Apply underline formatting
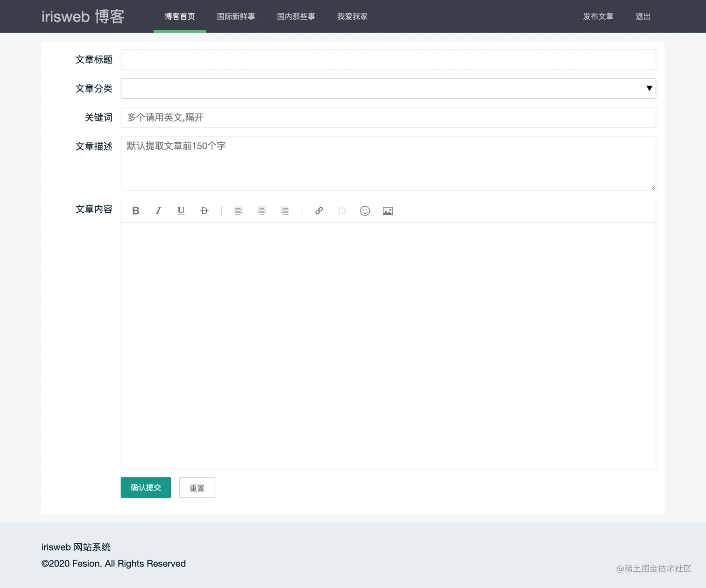 pos(181,210)
